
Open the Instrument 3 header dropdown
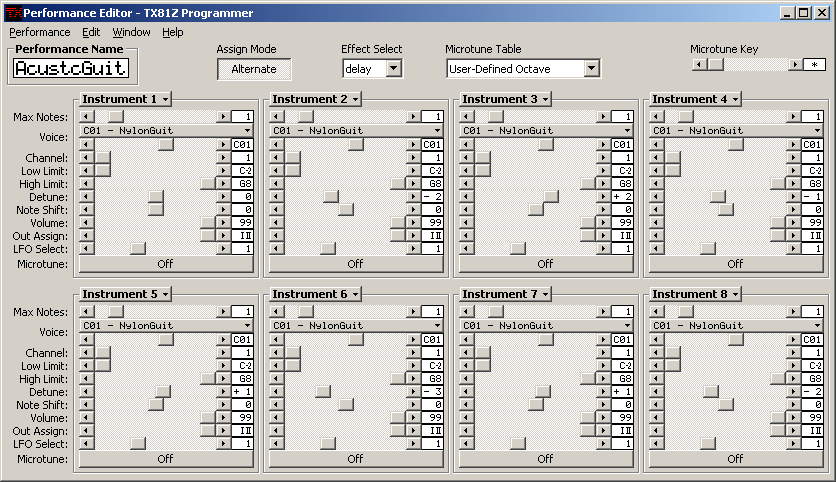505,99
